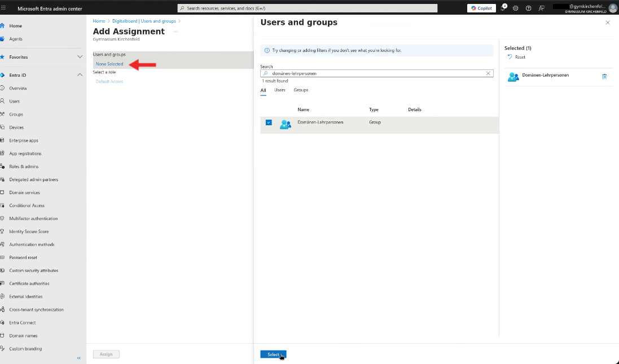This screenshot has height=364, width=619.
Task: Switch to the Users tab
Action: tap(280, 90)
